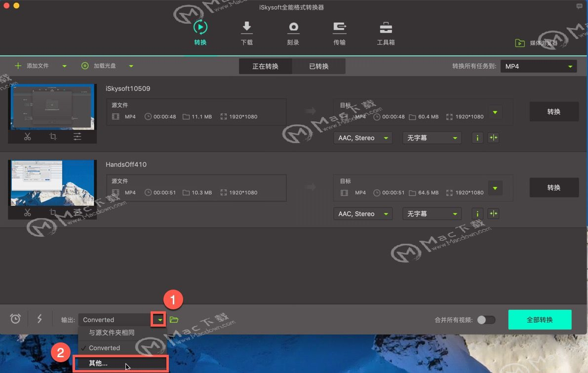Click the 11.1 MB source size text
The width and height of the screenshot is (588, 373).
(x=202, y=116)
